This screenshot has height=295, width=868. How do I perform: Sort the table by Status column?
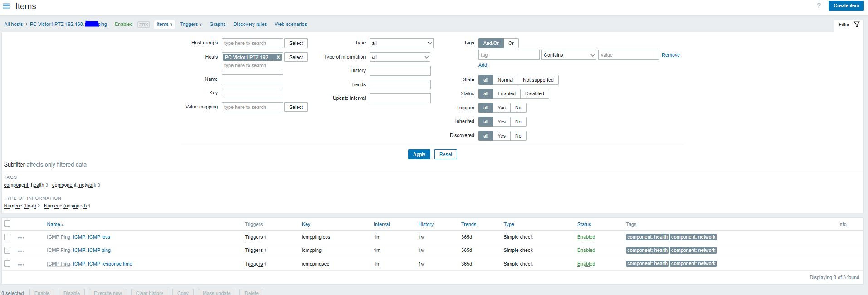point(584,224)
